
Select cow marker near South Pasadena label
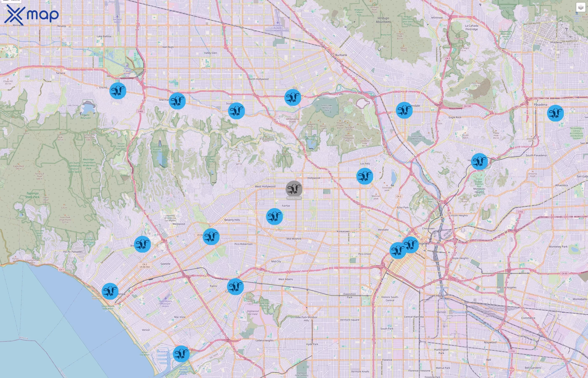click(479, 161)
